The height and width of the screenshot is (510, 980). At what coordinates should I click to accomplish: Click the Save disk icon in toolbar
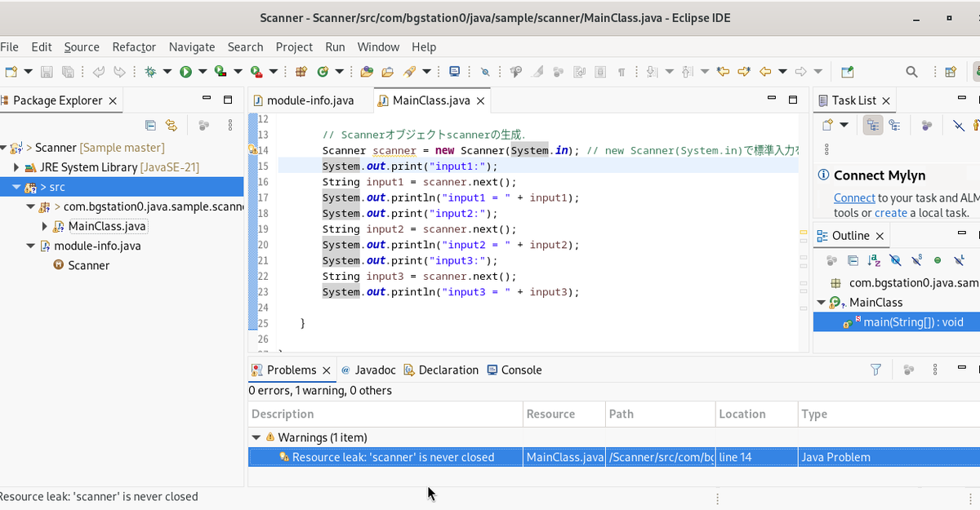tap(47, 72)
